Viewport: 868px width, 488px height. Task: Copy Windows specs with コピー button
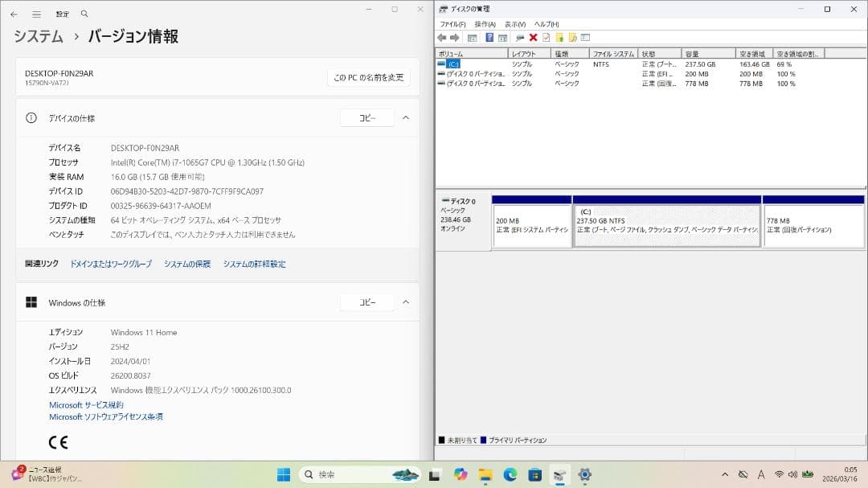pyautogui.click(x=367, y=302)
